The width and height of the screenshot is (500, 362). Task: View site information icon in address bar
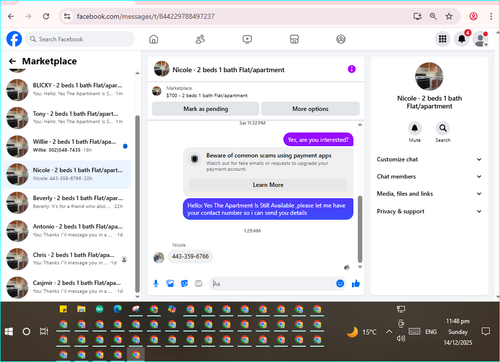coord(67,16)
